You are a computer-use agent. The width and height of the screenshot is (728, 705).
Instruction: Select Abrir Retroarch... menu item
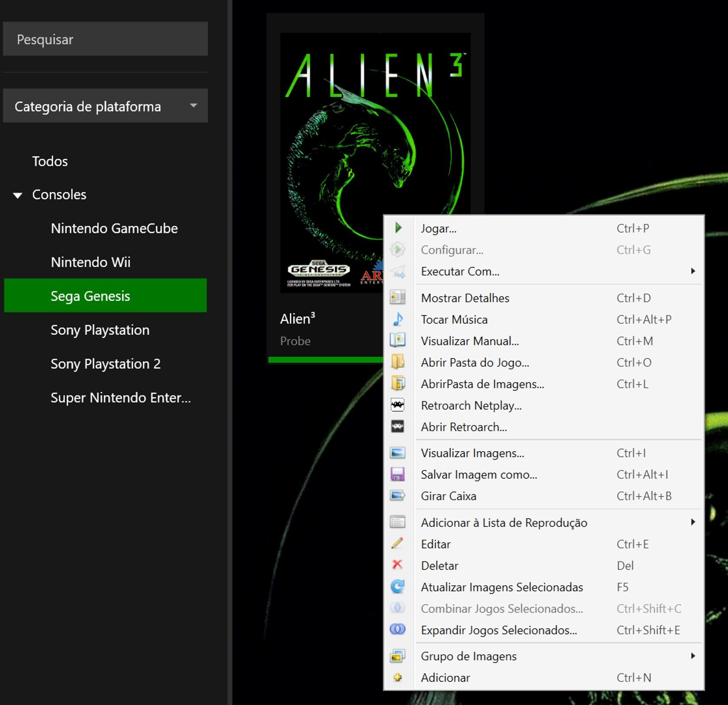tap(544, 427)
